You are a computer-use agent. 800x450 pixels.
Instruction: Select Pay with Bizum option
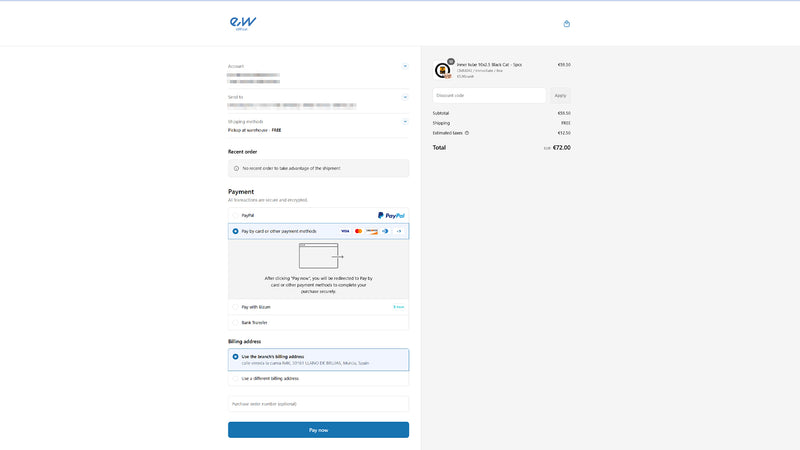click(x=236, y=307)
